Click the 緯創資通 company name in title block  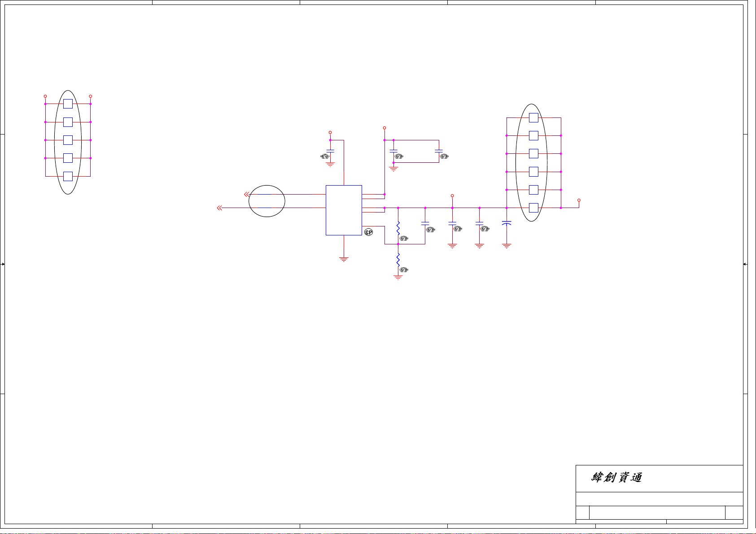[x=616, y=478]
